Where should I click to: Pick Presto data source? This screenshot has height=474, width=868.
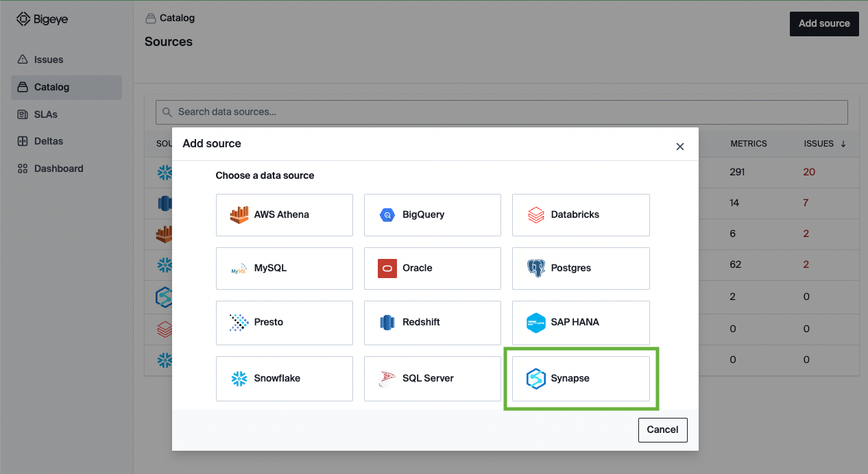click(285, 322)
